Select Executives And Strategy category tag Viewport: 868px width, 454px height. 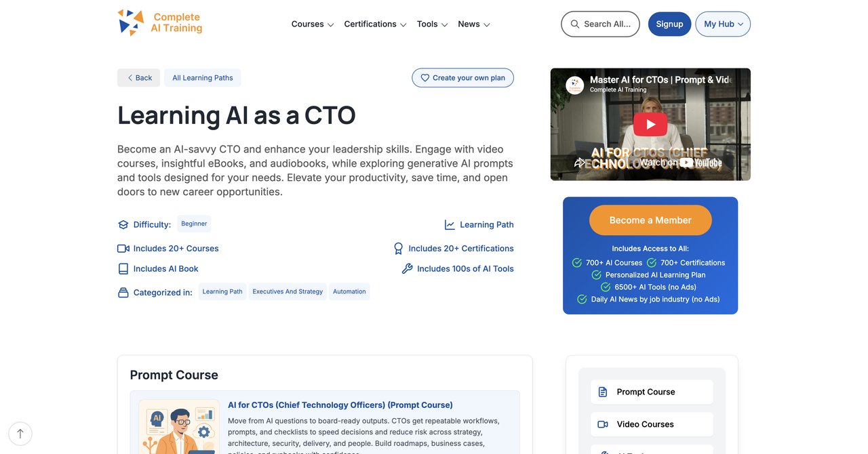pyautogui.click(x=288, y=291)
